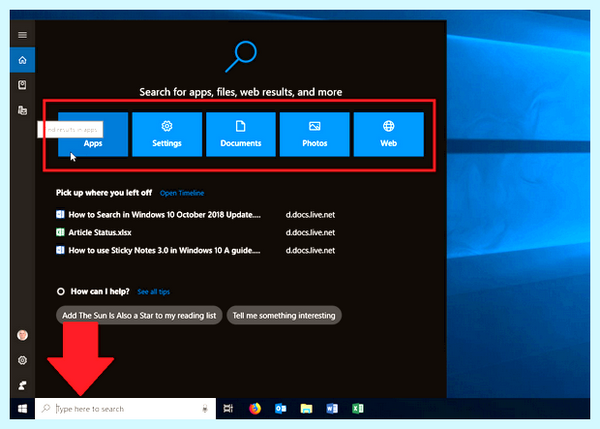600x429 pixels.
Task: Click the user account avatar
Action: [22, 335]
